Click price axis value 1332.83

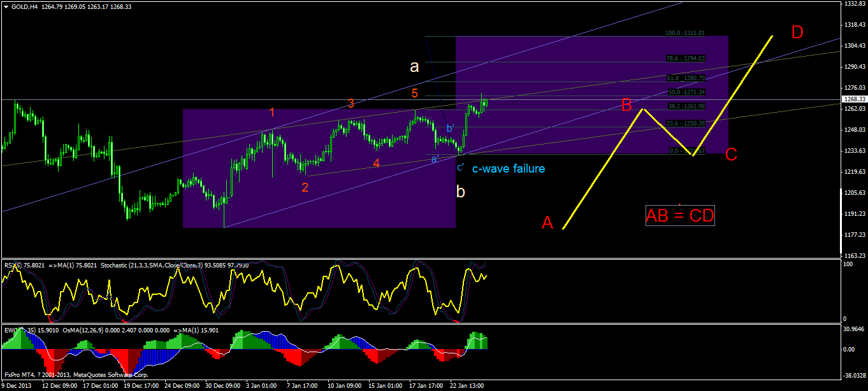[x=854, y=4]
